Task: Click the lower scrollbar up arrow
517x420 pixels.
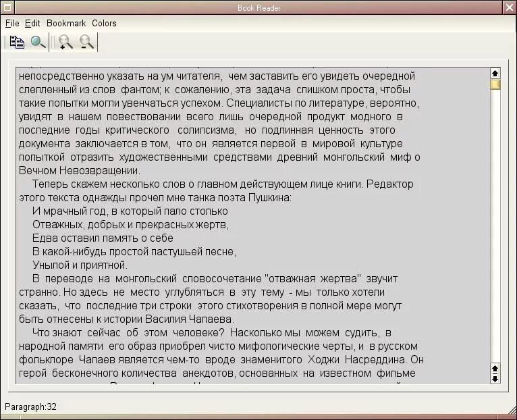Action: pyautogui.click(x=495, y=368)
